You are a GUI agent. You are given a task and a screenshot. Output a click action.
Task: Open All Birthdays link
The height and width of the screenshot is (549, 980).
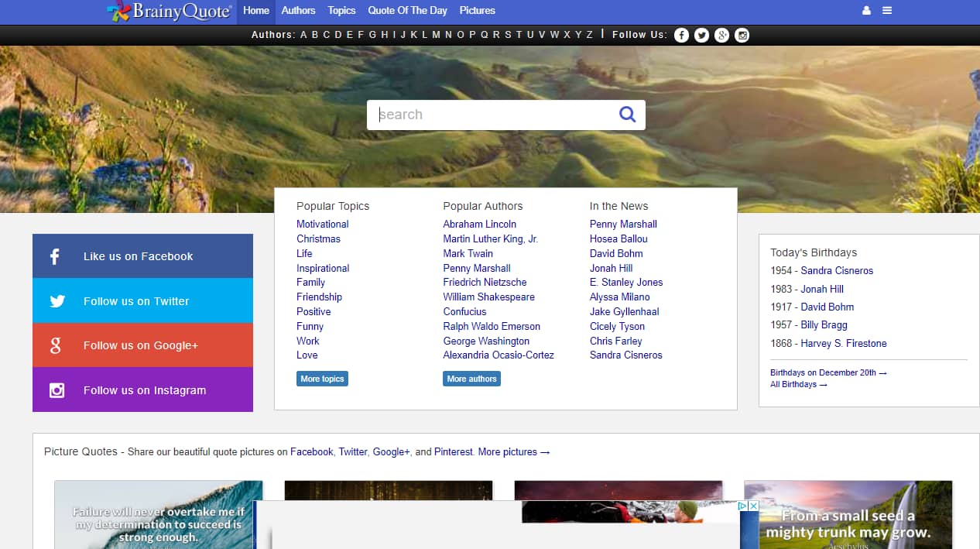click(x=798, y=384)
